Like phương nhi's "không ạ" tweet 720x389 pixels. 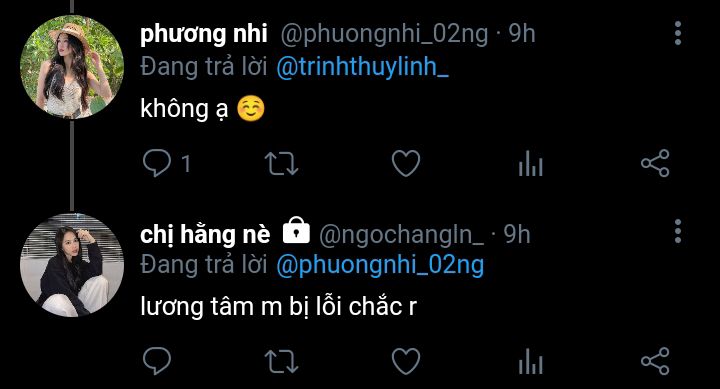(x=406, y=163)
